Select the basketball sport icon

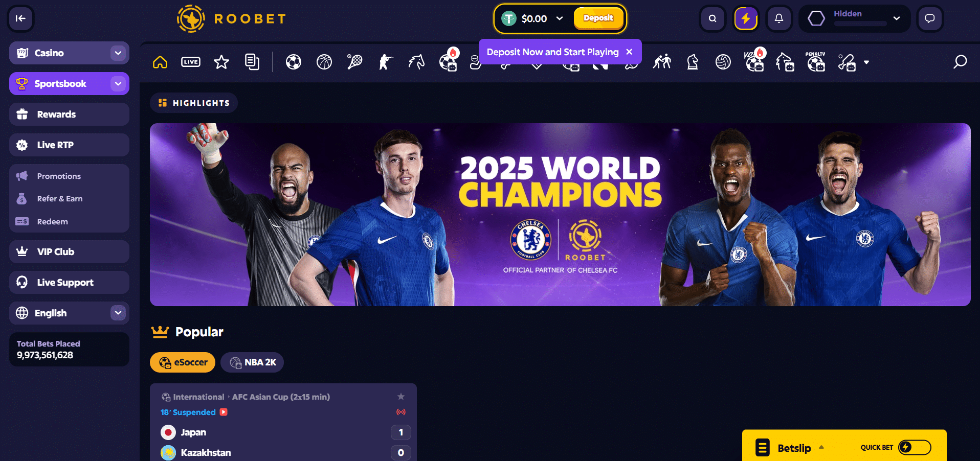click(x=324, y=62)
